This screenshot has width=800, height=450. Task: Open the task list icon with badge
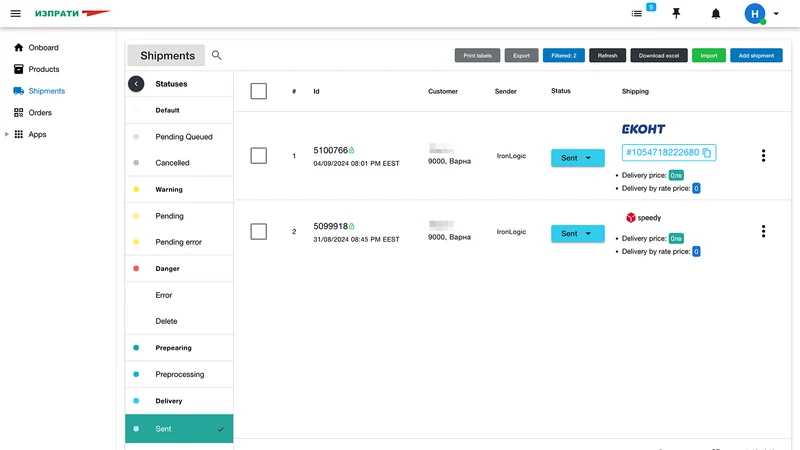pos(637,13)
